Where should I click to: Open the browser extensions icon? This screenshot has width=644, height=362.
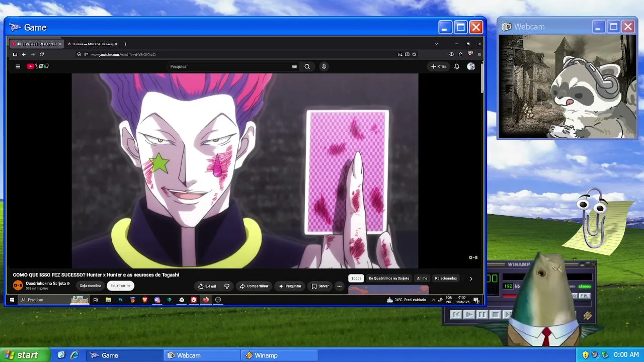[x=460, y=54]
